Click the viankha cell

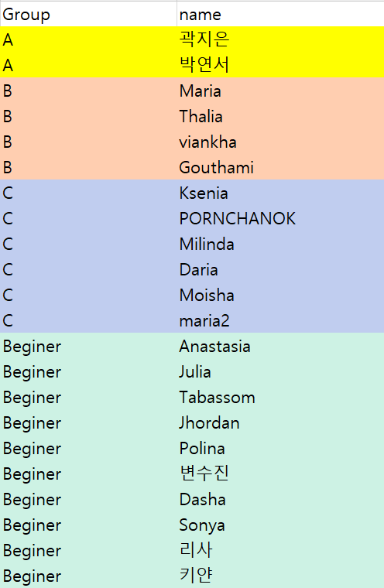pyautogui.click(x=280, y=142)
